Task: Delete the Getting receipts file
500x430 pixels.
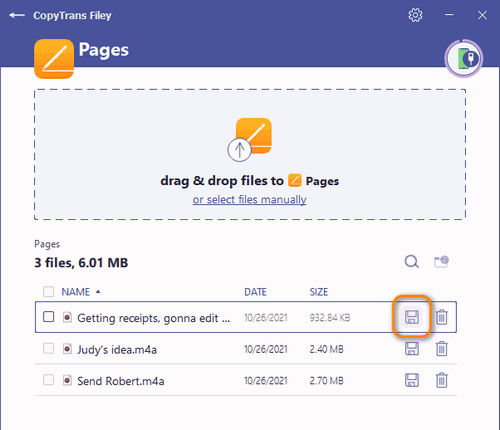Action: pos(442,317)
